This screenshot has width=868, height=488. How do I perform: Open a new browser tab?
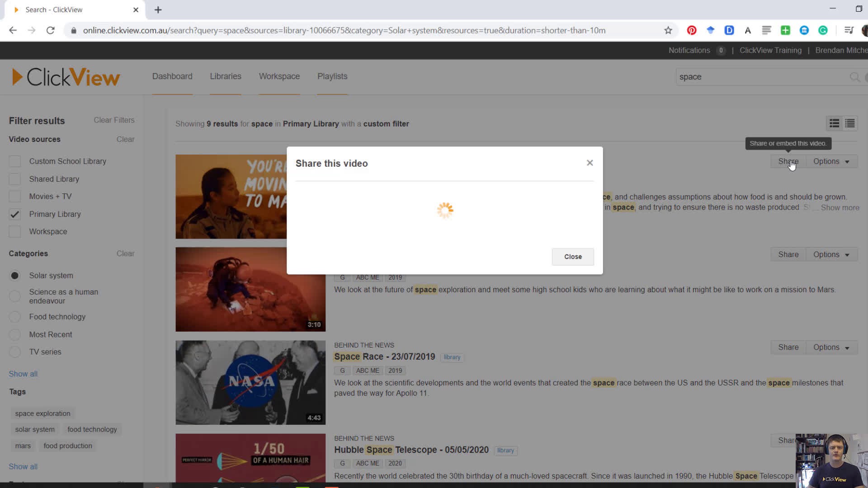158,9
